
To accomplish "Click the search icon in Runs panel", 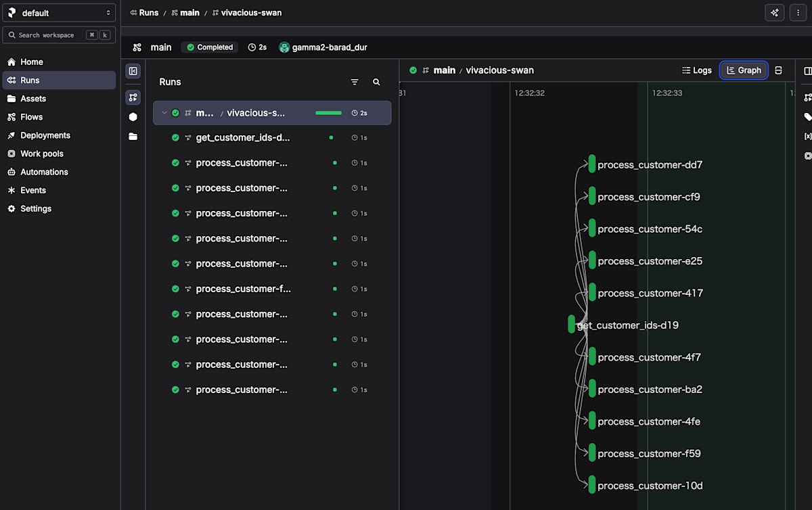I will pyautogui.click(x=376, y=82).
